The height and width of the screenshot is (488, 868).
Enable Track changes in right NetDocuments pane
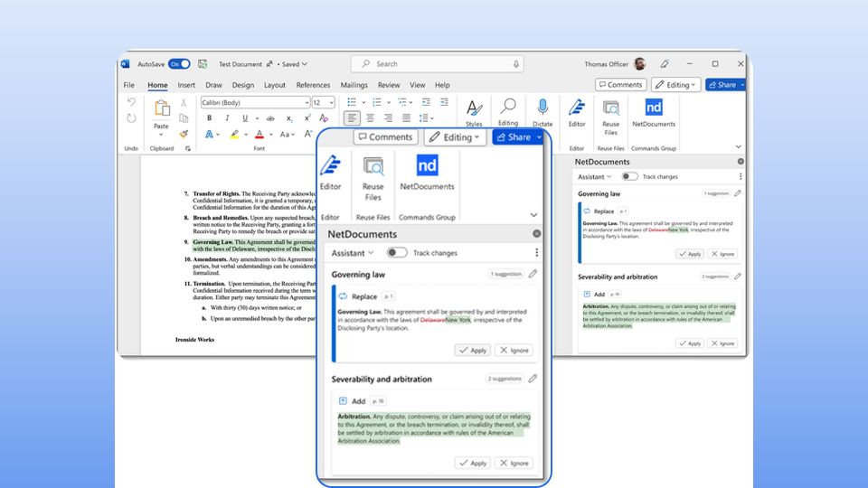629,176
